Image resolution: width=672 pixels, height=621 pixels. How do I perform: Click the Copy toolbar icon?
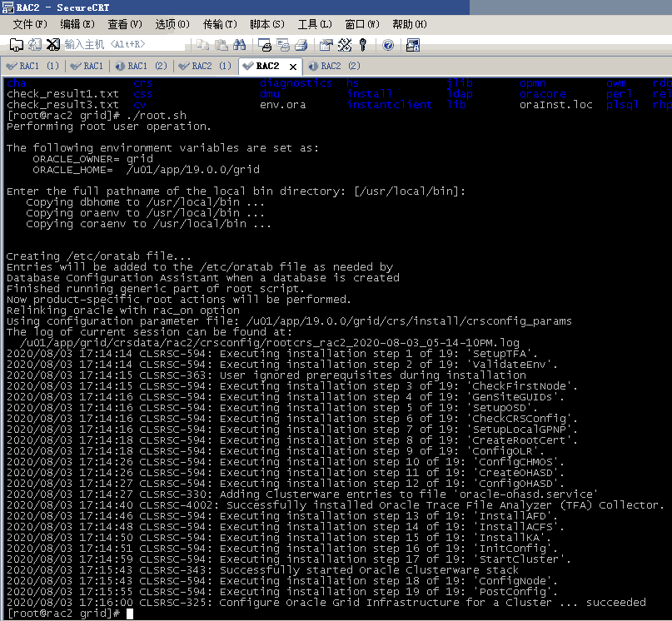[x=202, y=45]
